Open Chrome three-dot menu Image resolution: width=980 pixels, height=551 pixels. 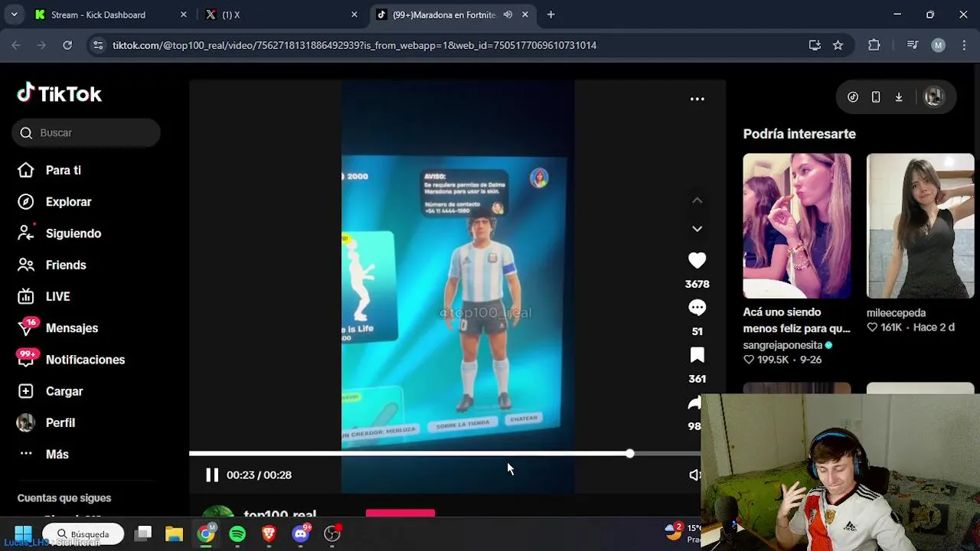pyautogui.click(x=963, y=45)
